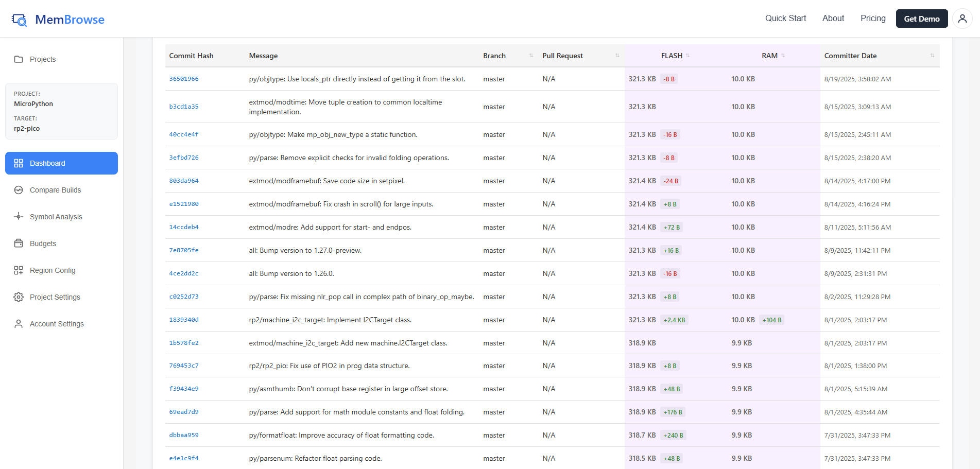
Task: Click the Dashboard grid icon
Action: pyautogui.click(x=19, y=163)
